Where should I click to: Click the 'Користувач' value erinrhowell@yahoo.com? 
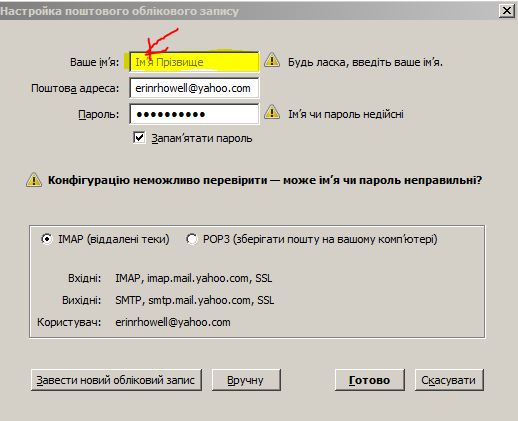(x=173, y=322)
